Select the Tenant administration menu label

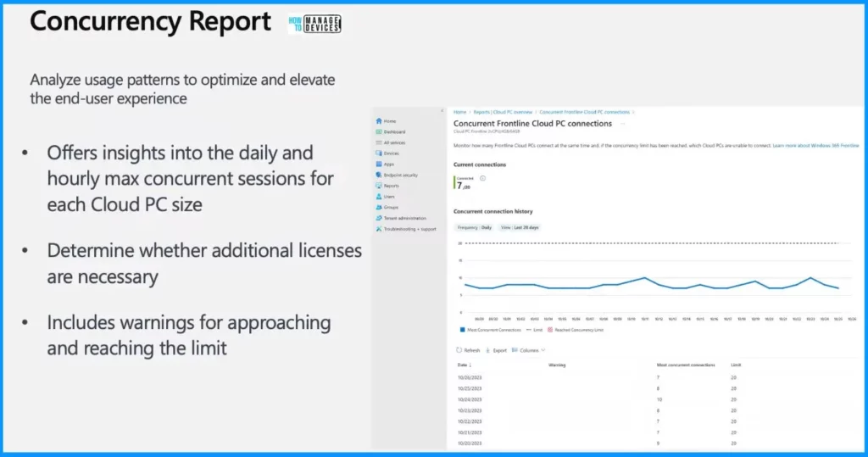click(x=405, y=218)
